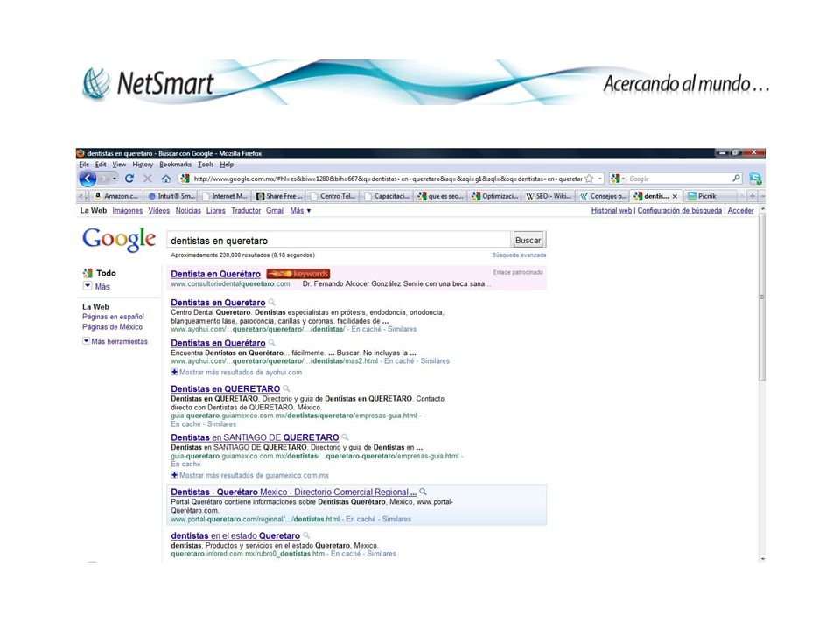Reload the page with the refresh icon
This screenshot has height=630, width=840.
[129, 178]
